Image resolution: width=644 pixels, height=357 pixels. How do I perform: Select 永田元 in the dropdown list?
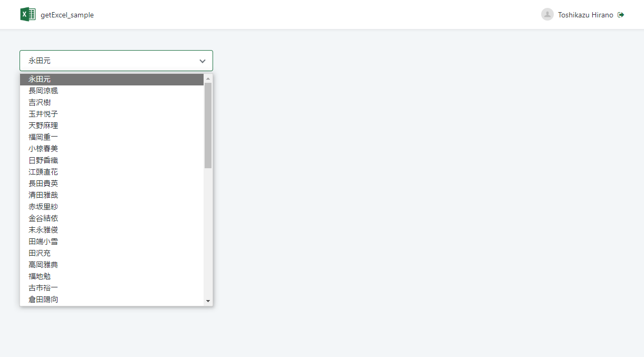point(112,79)
